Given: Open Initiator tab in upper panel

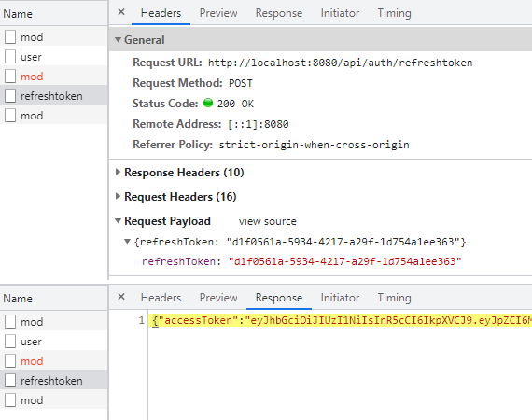Looking at the screenshot, I should pos(340,13).
